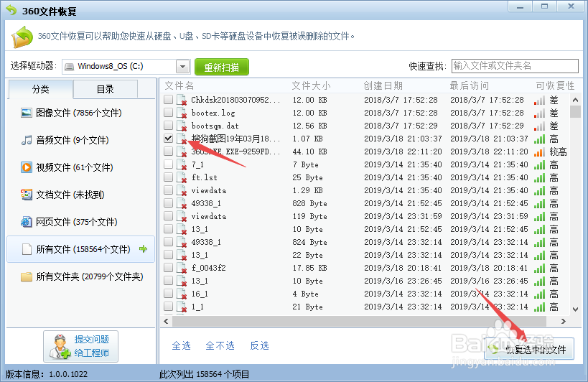Image resolution: width=588 pixels, height=382 pixels.
Task: Check the bootsqm.dat checkbox
Action: click(169, 125)
